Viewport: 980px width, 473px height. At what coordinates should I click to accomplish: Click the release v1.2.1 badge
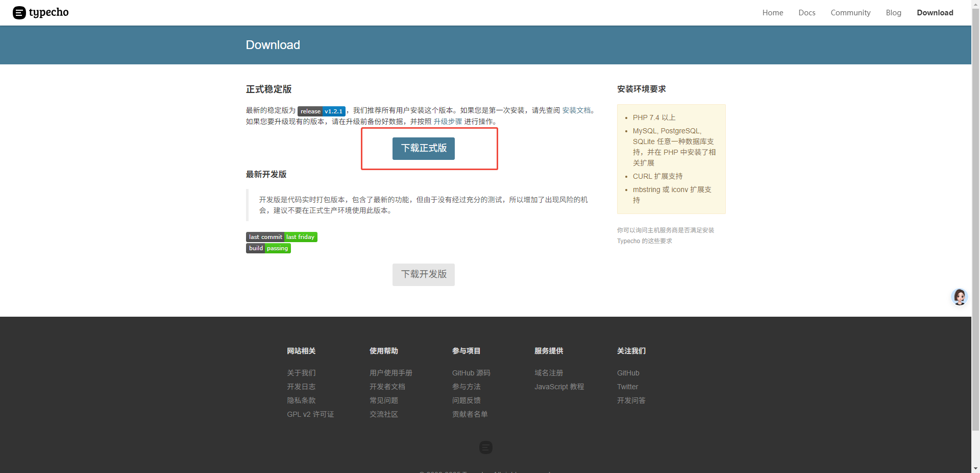click(x=322, y=111)
